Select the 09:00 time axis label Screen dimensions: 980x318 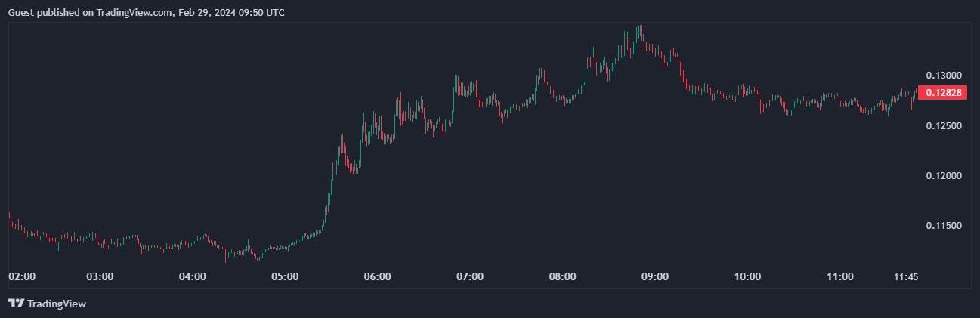655,277
